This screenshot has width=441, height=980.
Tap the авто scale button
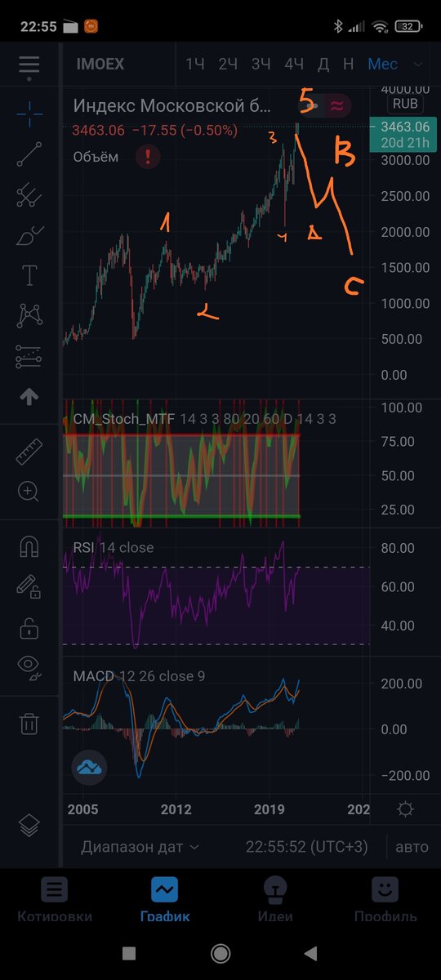[x=412, y=847]
